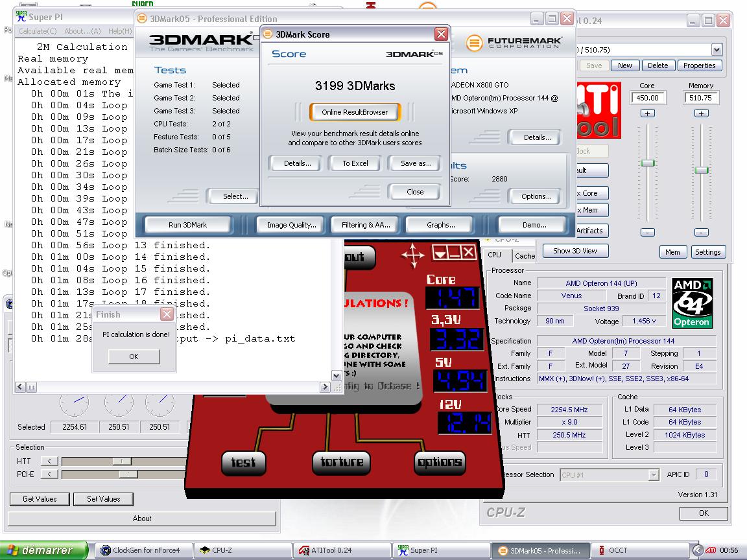Viewport: 747px width, 560px height.
Task: Click the Super PI horizontal scrollbar
Action: pos(172,387)
